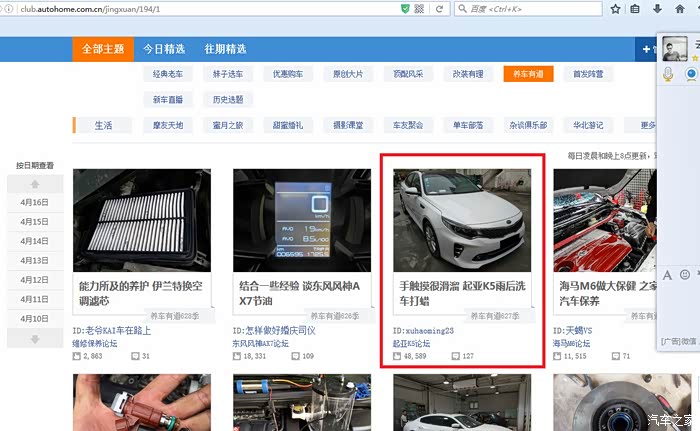Open the browser downloads arrow icon

click(x=656, y=8)
